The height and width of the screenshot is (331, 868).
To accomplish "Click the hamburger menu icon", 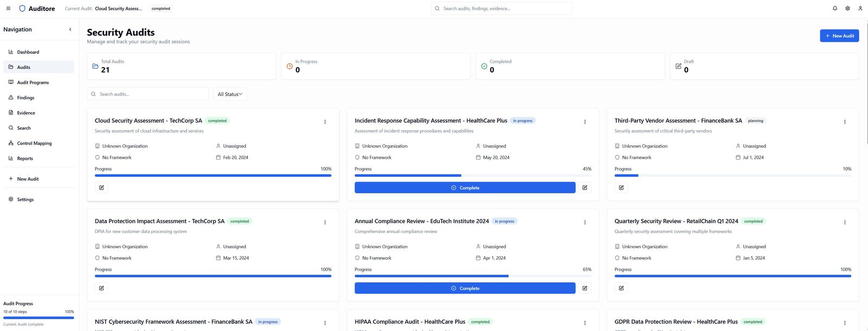I will [8, 9].
